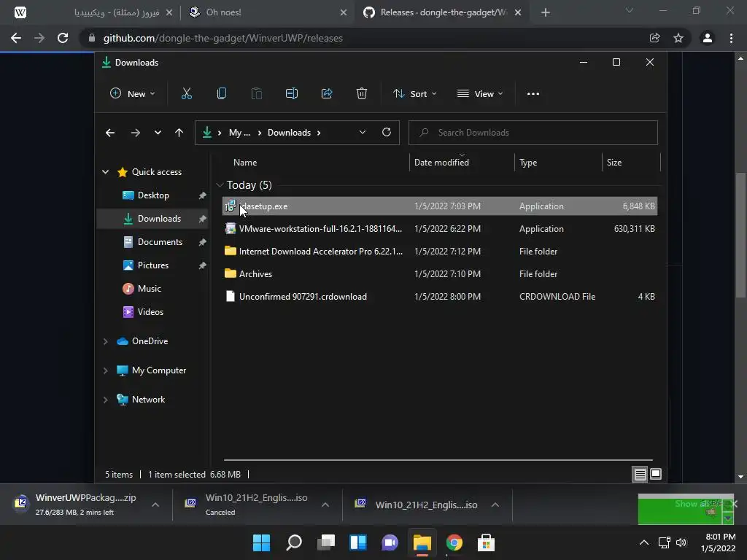
Task: Open a new Chrome tab with plus
Action: [546, 12]
